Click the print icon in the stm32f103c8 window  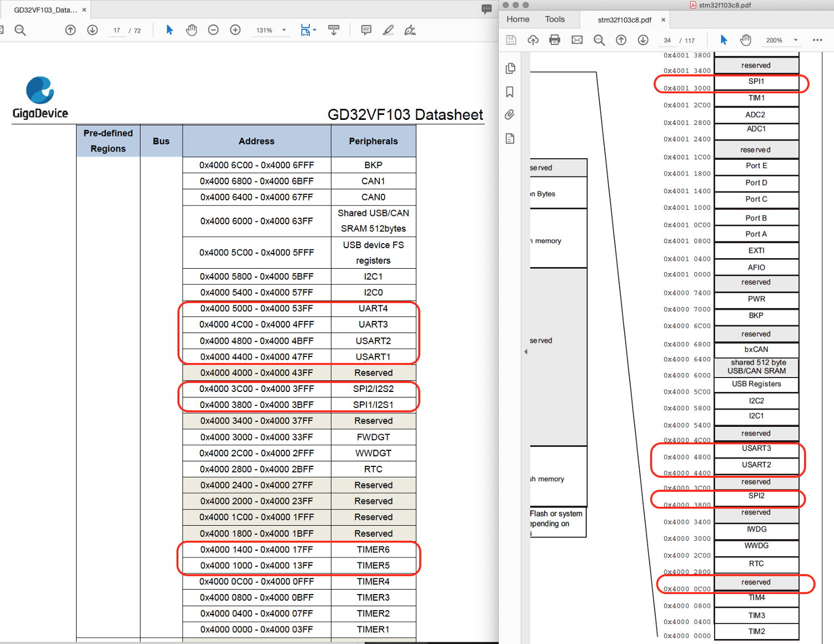[x=554, y=40]
